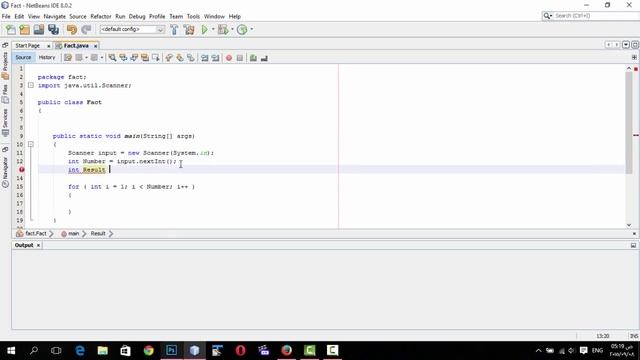Click the Previous Bookmark icon
Viewport: 640px width, 360px height.
point(169,58)
